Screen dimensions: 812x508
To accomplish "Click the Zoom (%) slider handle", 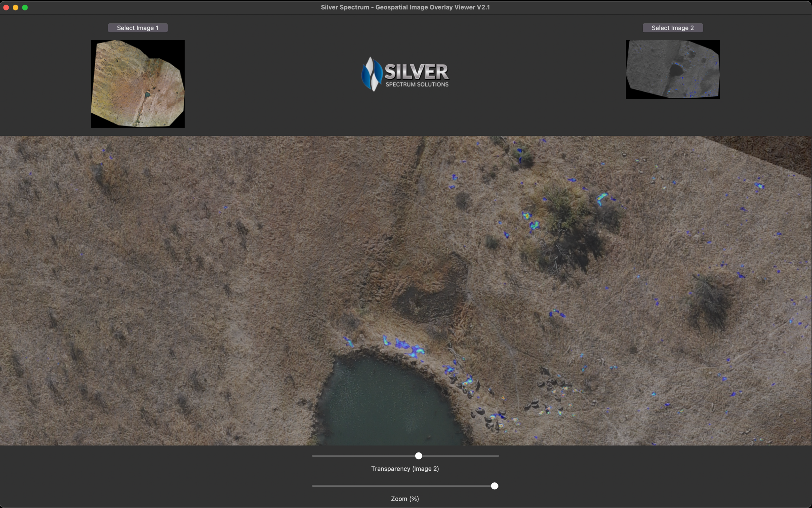I will 494,486.
